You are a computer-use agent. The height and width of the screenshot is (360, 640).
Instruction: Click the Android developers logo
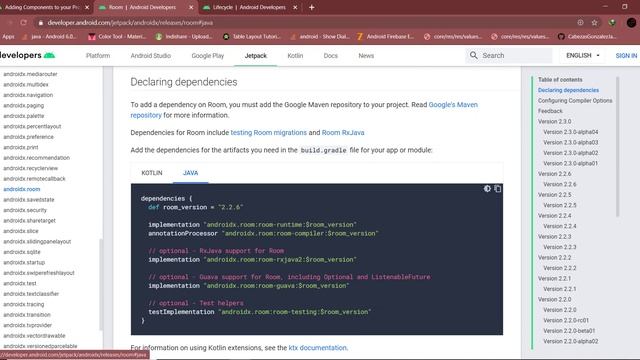click(x=27, y=55)
